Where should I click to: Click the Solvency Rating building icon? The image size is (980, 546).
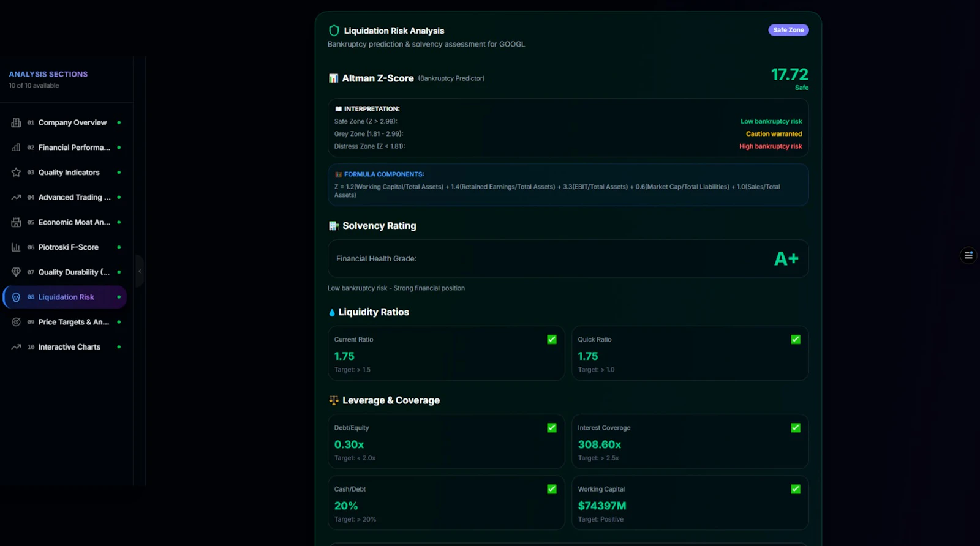click(334, 226)
